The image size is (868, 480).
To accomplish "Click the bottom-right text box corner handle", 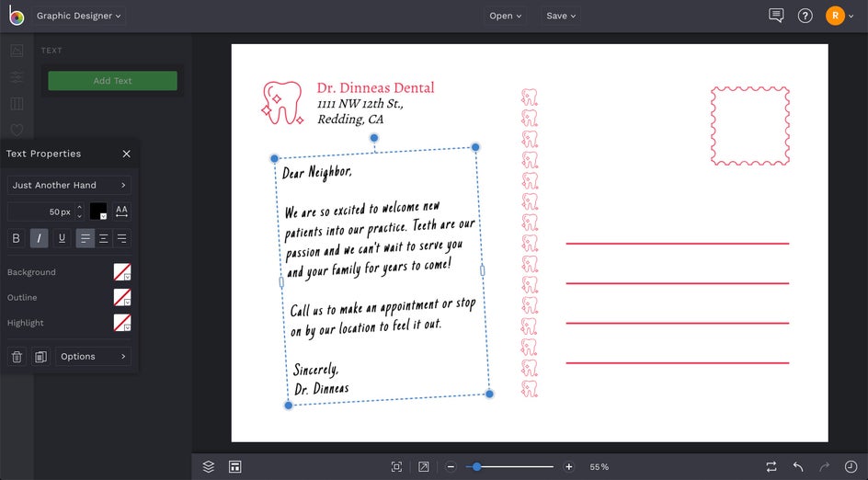I will coord(489,394).
